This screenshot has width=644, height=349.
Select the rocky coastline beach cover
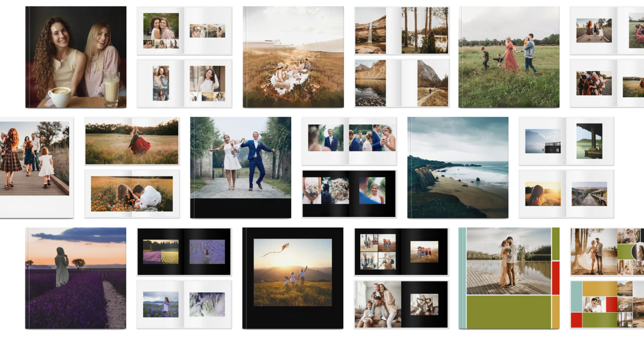pyautogui.click(x=458, y=168)
